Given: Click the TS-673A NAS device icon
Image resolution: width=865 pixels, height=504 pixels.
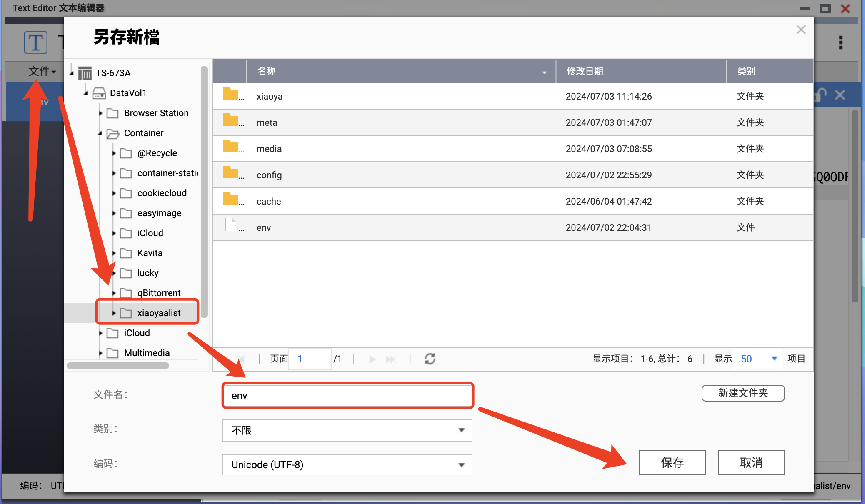Looking at the screenshot, I should pyautogui.click(x=85, y=73).
